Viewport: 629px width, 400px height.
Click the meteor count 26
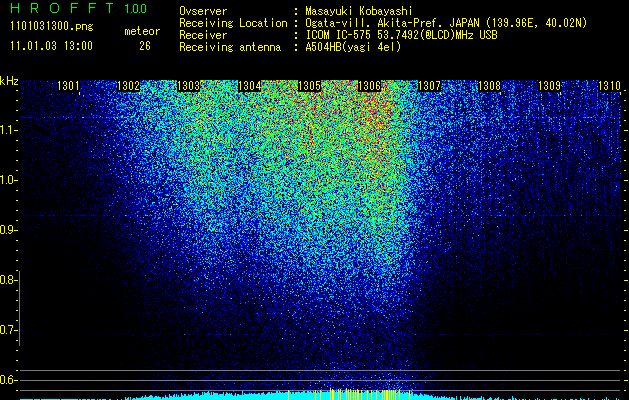point(145,46)
